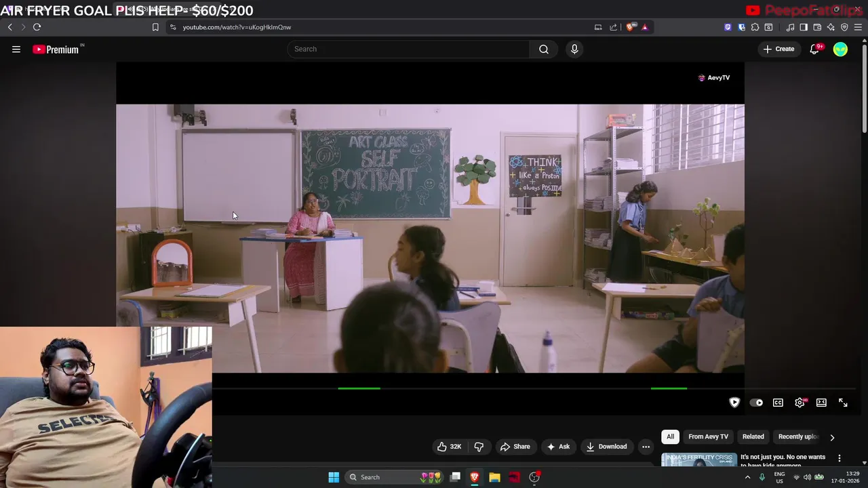Focus the YouTube search box
The image size is (868, 488).
[x=408, y=49]
